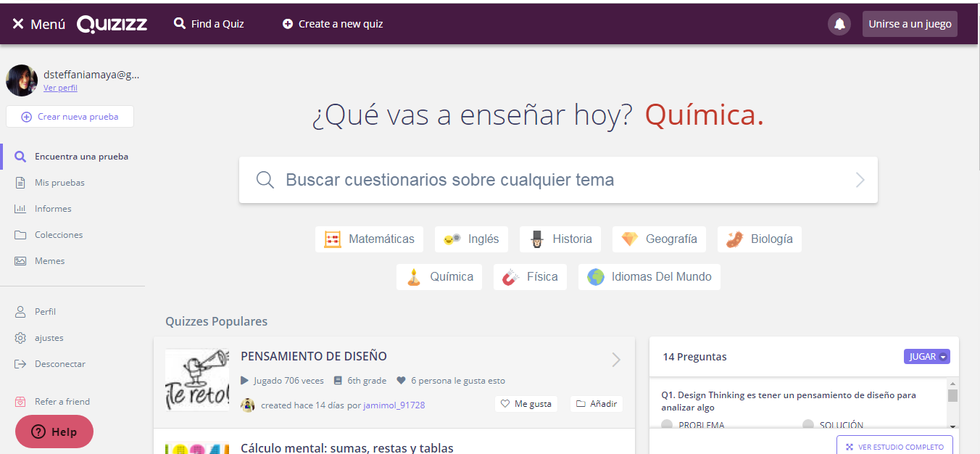This screenshot has height=454, width=980.
Task: Click the Desconectar logout icon
Action: point(22,363)
